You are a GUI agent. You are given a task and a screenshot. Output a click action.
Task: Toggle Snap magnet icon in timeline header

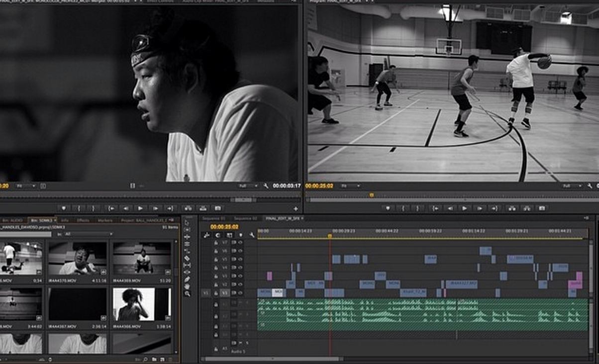click(x=218, y=235)
